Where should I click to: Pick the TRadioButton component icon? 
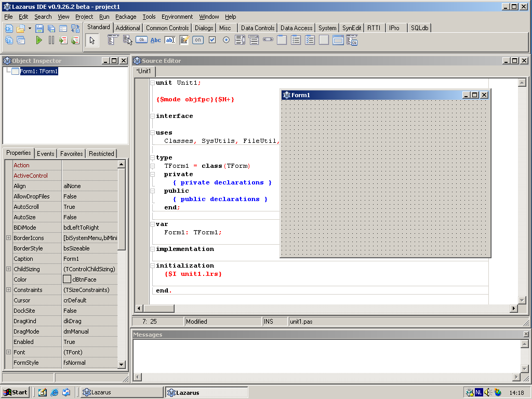(225, 39)
